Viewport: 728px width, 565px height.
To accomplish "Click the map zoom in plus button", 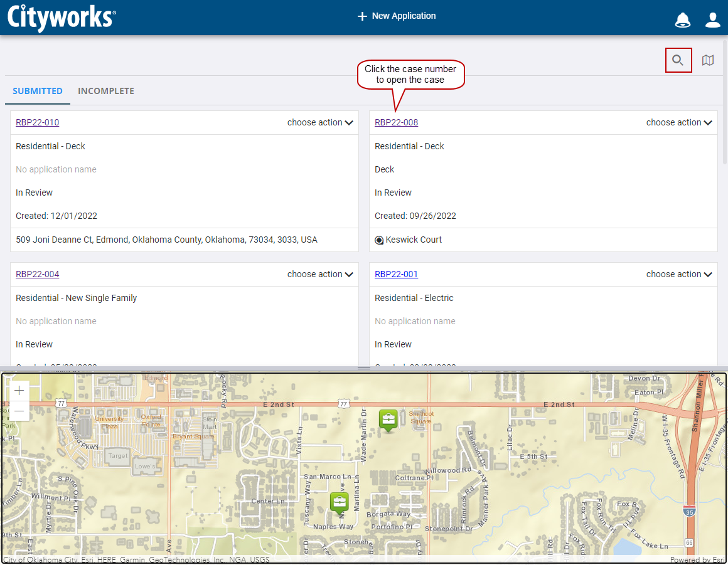I will [x=19, y=390].
